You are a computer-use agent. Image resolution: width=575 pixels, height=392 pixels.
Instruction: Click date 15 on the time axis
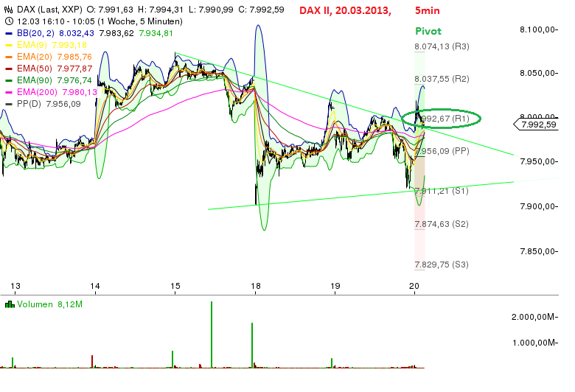[x=175, y=286]
